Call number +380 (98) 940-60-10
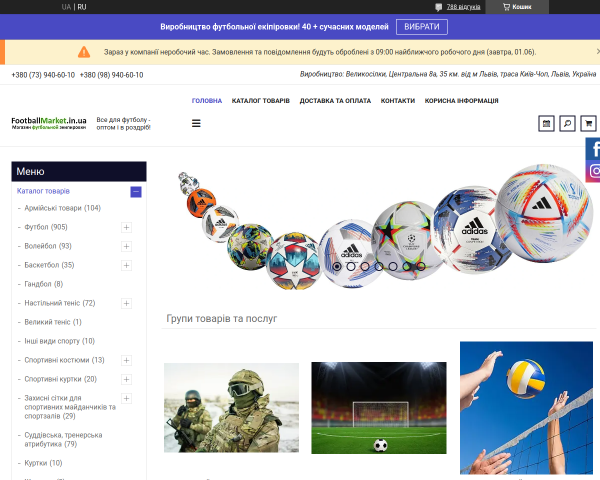600x480 pixels. click(x=111, y=75)
